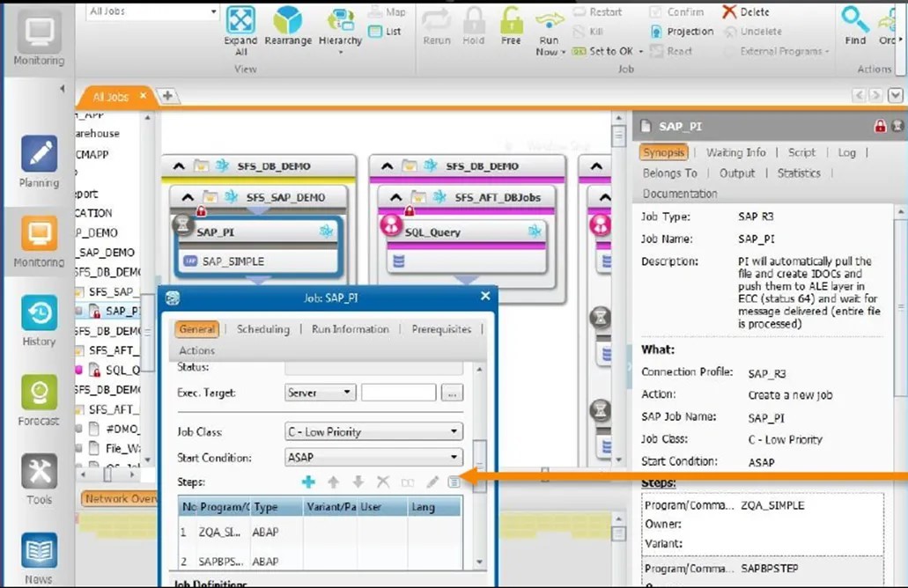Collapse the SFS_SAP_DEMO folder node
Screen dimensions: 908x588
188,197
